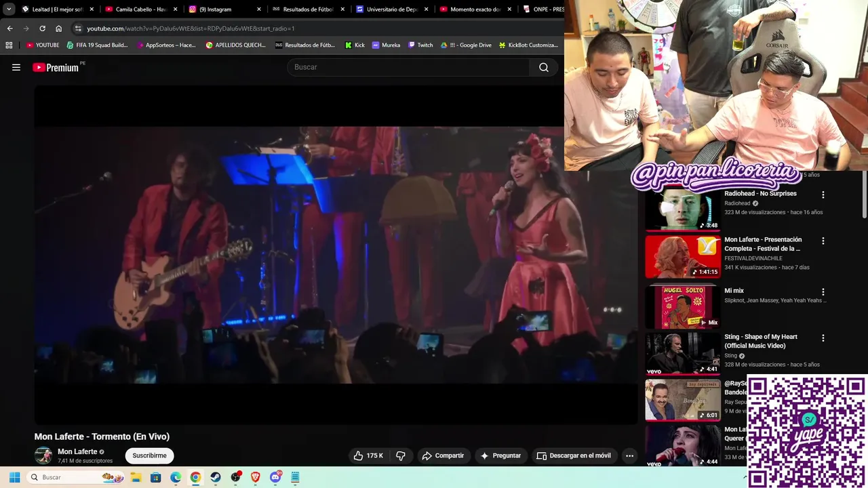Open the tab search dropdown arrow

click(x=9, y=9)
